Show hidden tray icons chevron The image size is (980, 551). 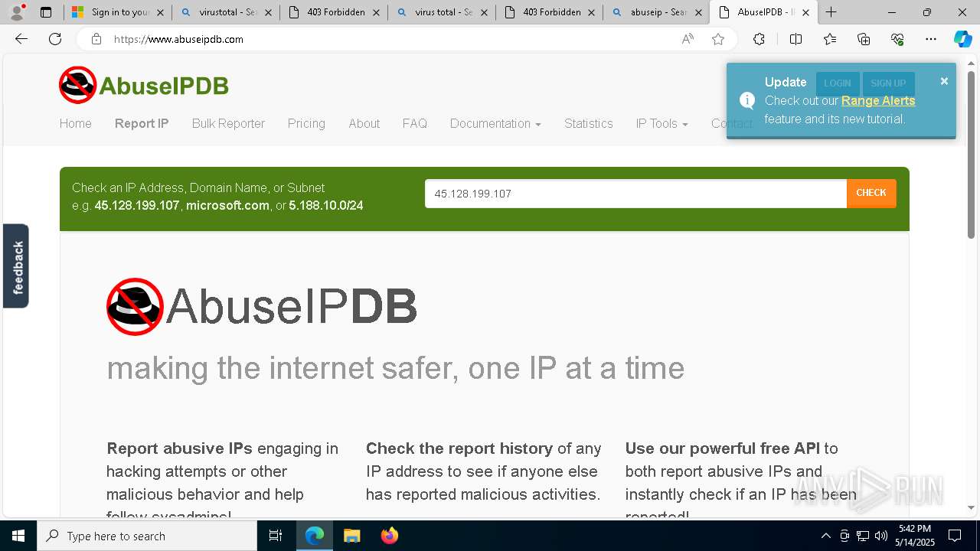[825, 536]
